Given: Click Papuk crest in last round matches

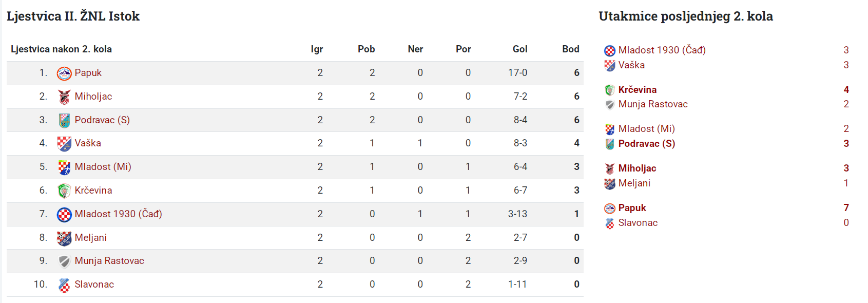Looking at the screenshot, I should [610, 209].
